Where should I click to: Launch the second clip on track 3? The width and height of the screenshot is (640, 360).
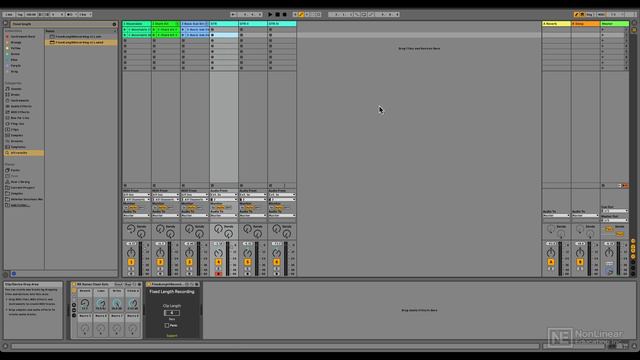[x=183, y=35]
